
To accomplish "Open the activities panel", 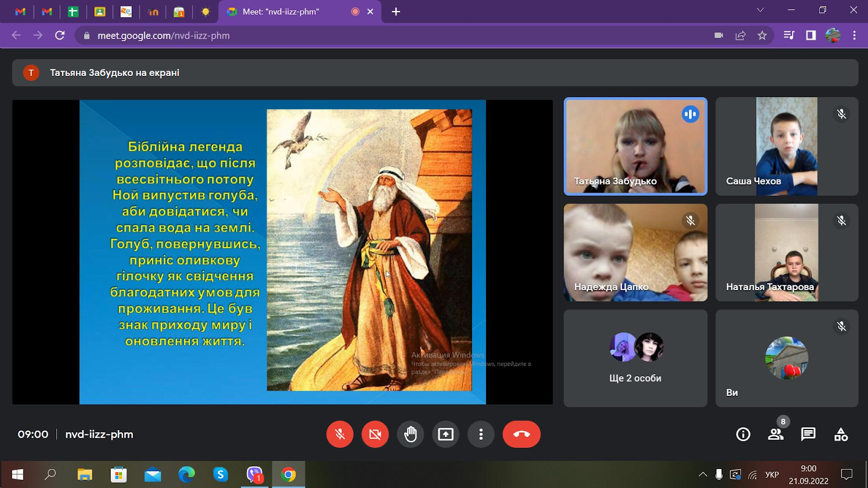I will click(841, 434).
